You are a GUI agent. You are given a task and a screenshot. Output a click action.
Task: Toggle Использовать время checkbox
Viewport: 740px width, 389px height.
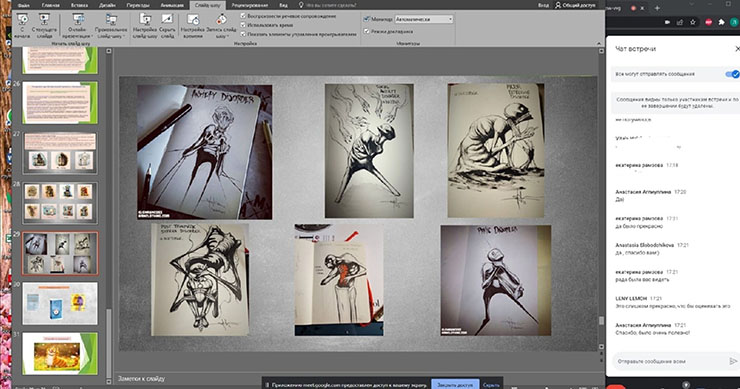243,25
